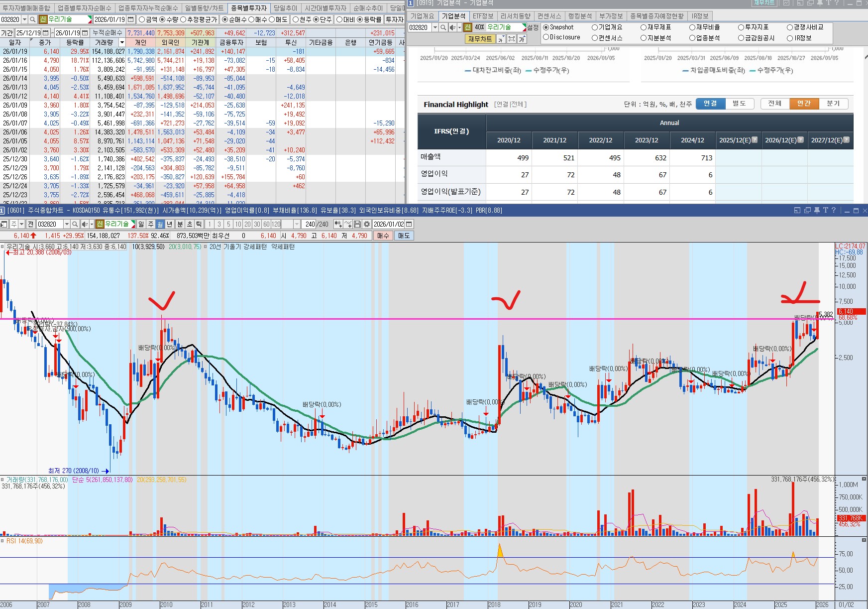Click the 20 minute interval button
Viewport: 868px width, 609px height.
[247, 224]
